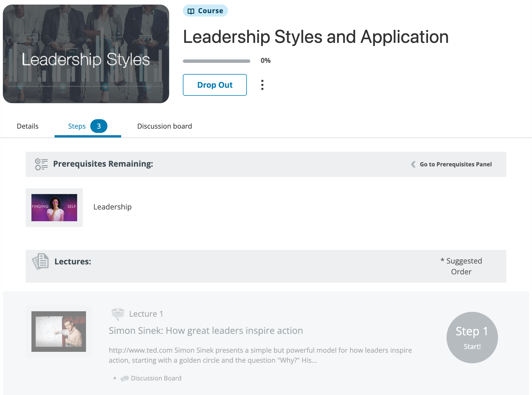Click the book icon in Course badge
Image resolution: width=532 pixels, height=395 pixels.
coord(191,11)
